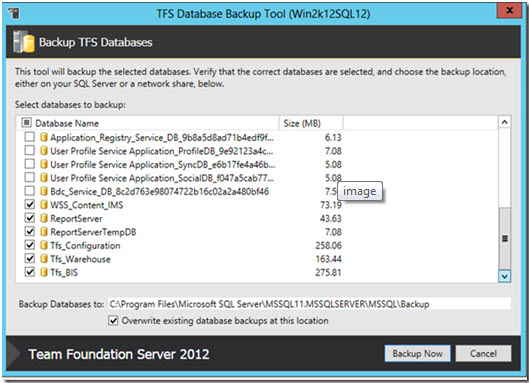
Task: Click the 163.44 size value
Action: click(x=329, y=259)
